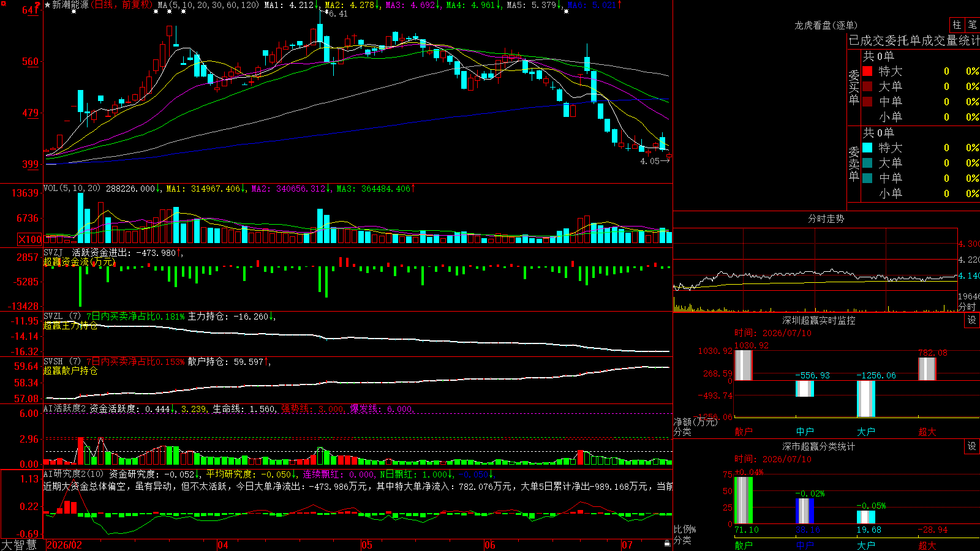Click the dark red 中单 buy order swatch
Image resolution: width=980 pixels, height=551 pixels.
867,102
